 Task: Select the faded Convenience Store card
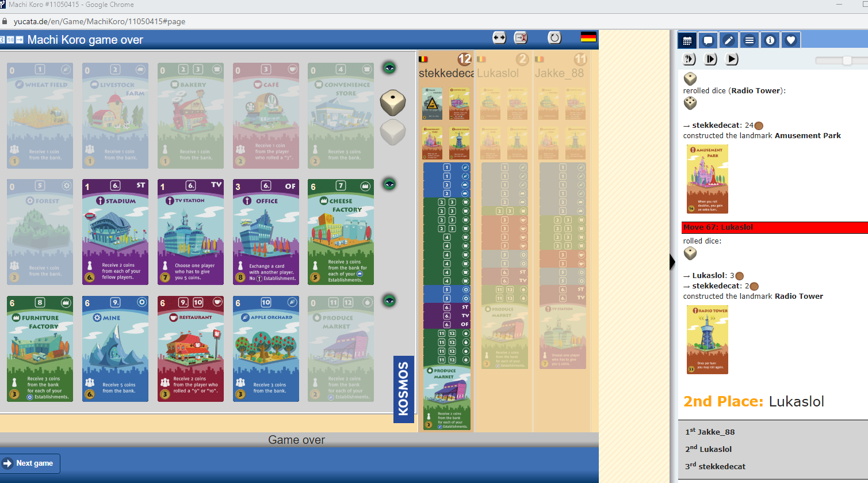pos(341,116)
